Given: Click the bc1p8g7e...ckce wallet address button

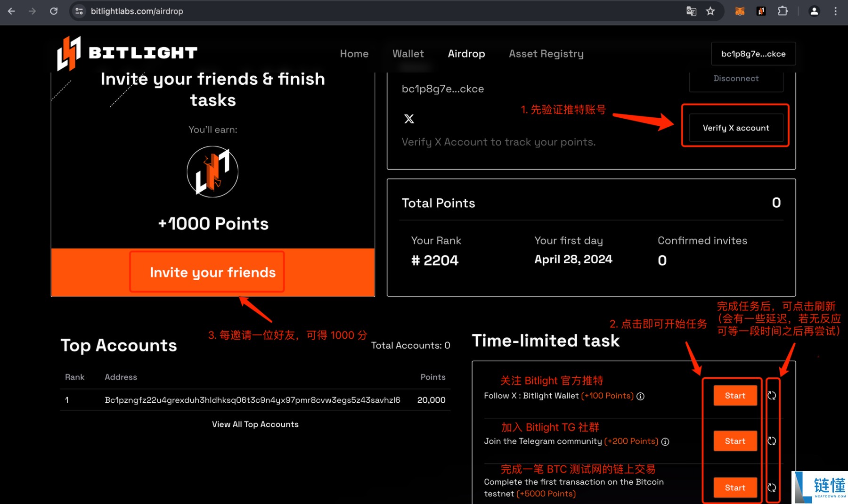Looking at the screenshot, I should pos(753,54).
